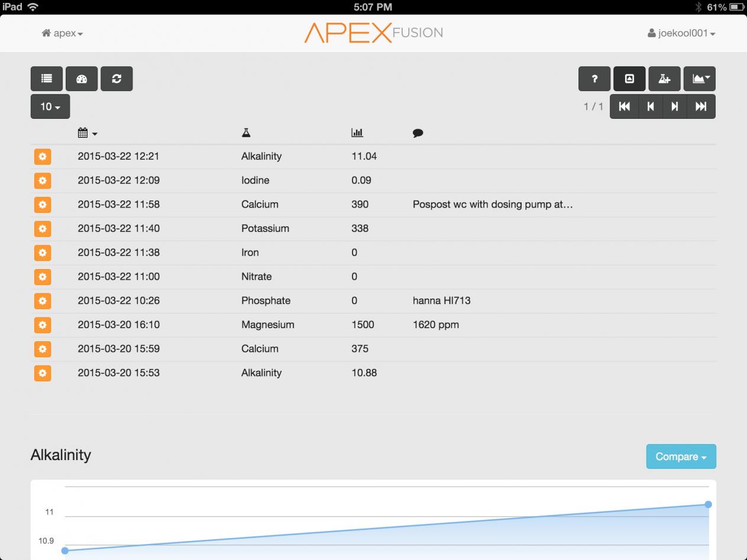Go to the next page arrow
The image size is (747, 560).
674,106
